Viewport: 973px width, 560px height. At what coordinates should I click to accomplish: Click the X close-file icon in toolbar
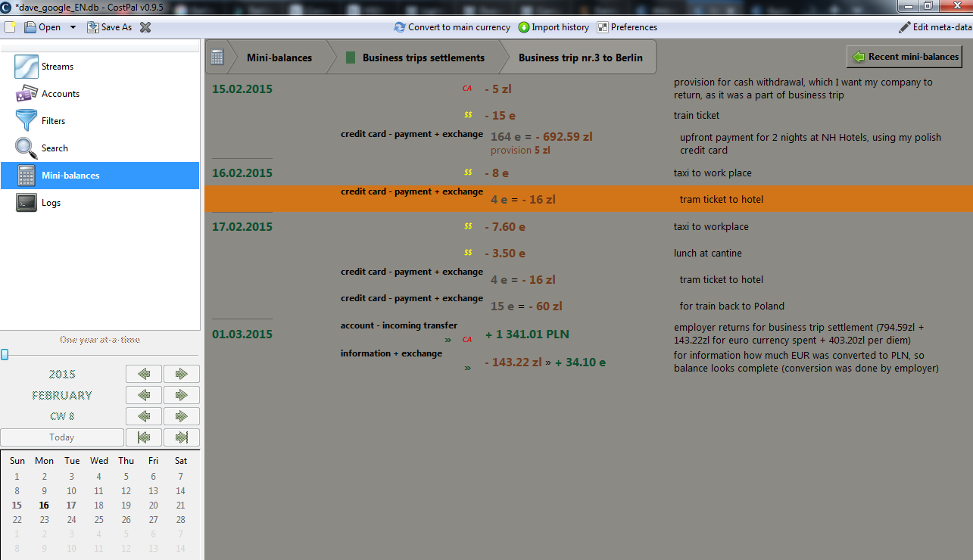click(x=145, y=27)
